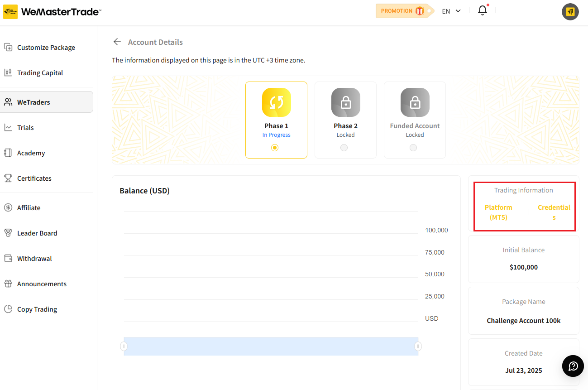Select the Funded Account radio button
This screenshot has height=390, width=588.
coord(413,148)
